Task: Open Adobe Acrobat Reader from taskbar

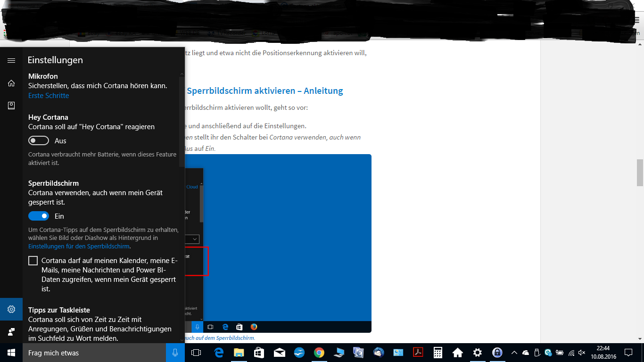Action: point(418,353)
